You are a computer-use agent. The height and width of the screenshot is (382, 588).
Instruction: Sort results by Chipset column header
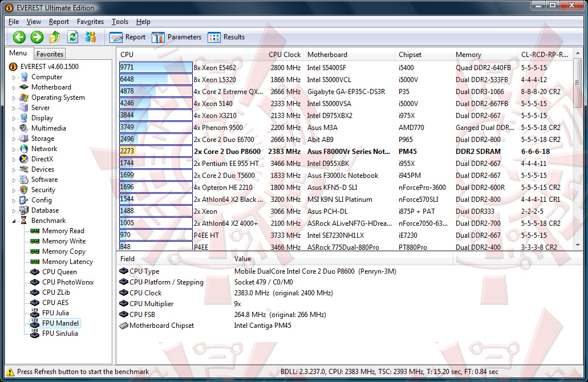click(x=423, y=54)
